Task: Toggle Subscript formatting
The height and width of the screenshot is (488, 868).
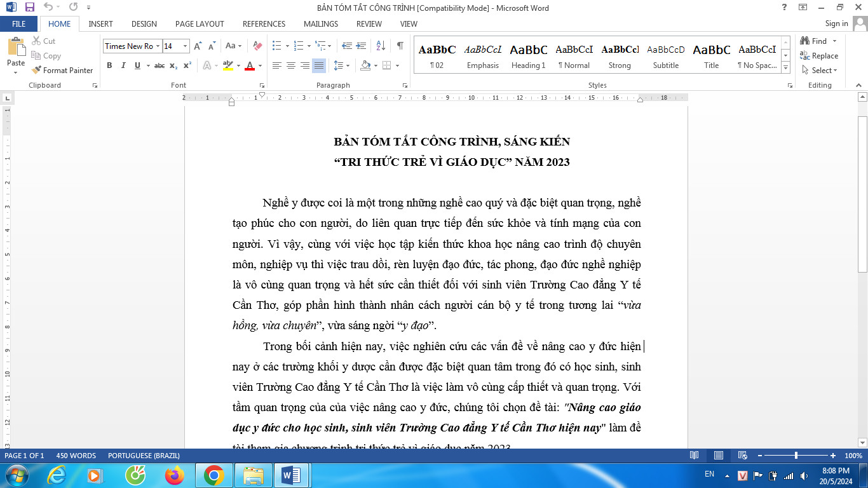Action: pyautogui.click(x=175, y=65)
